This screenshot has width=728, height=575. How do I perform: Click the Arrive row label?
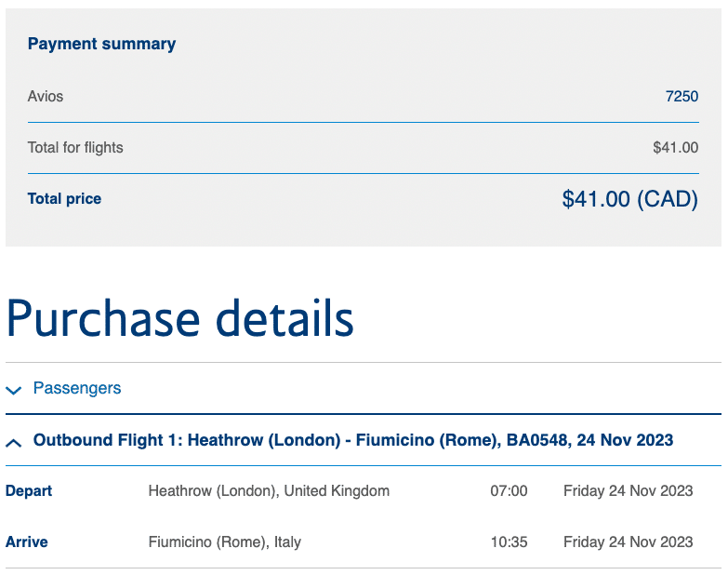pos(26,542)
